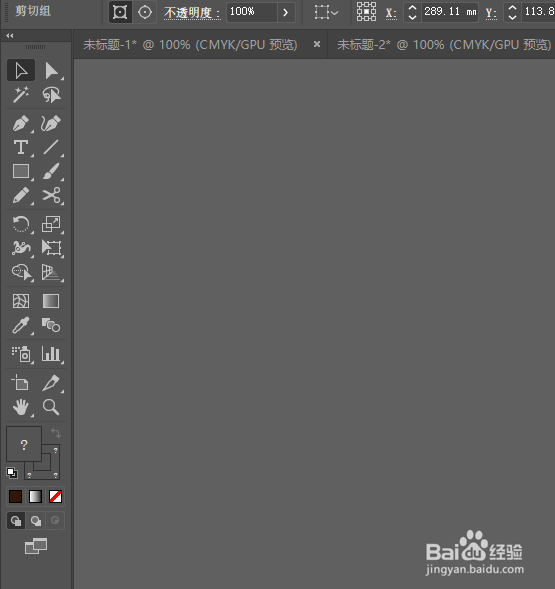Select the Column Graph tool
The width and height of the screenshot is (555, 589).
click(x=51, y=354)
